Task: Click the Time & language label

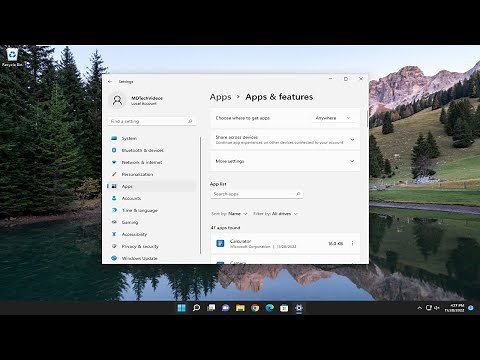Action: point(140,210)
